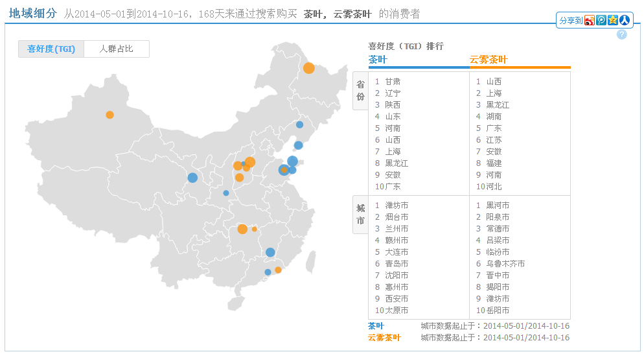Click 惠州市 in the city ranking

coord(397,287)
